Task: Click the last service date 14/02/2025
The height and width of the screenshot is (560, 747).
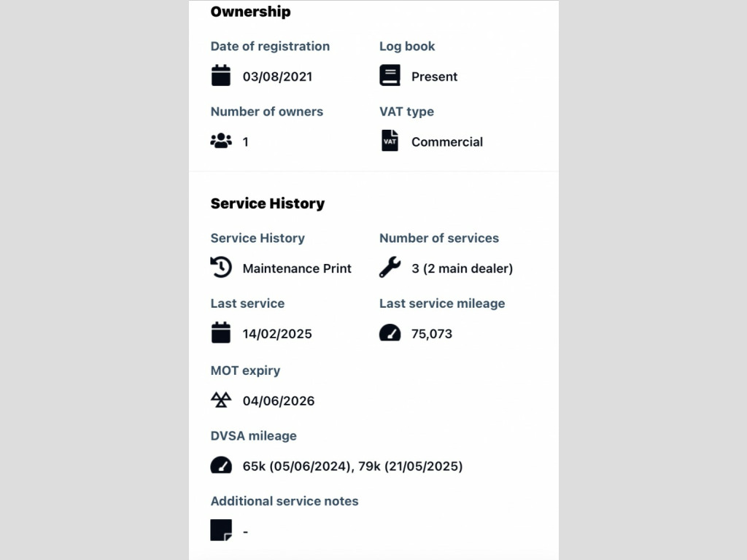Action: tap(277, 334)
